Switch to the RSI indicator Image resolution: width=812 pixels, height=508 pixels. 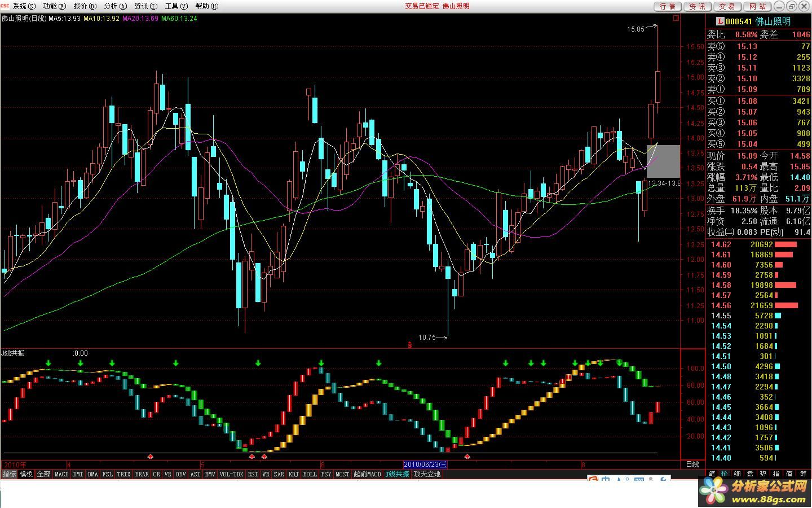click(x=253, y=474)
